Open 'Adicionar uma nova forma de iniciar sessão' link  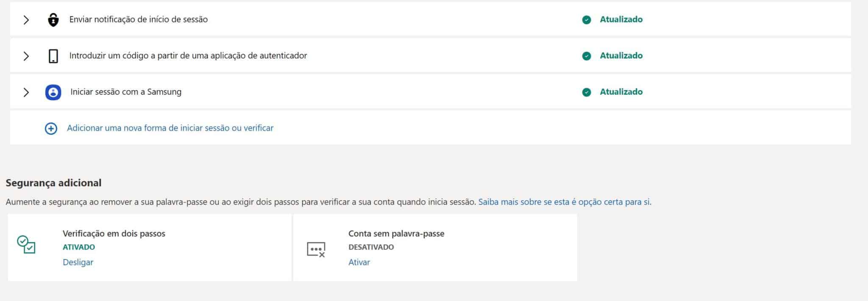point(170,128)
